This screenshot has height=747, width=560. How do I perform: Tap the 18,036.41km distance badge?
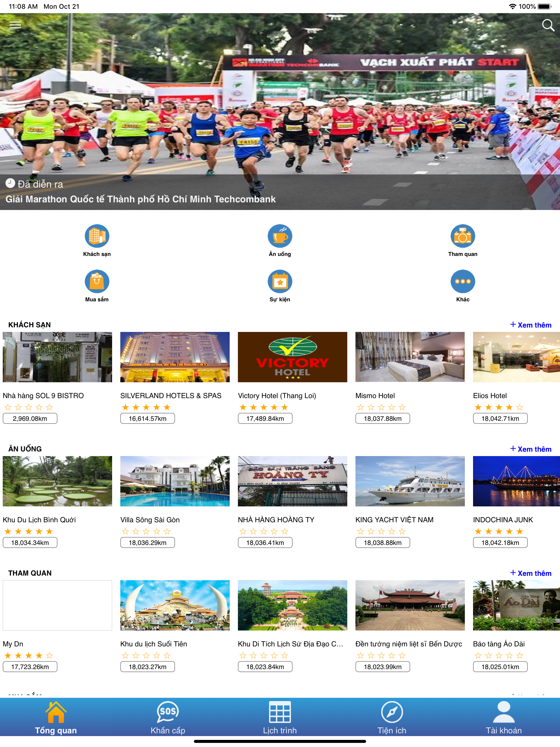pyautogui.click(x=265, y=543)
